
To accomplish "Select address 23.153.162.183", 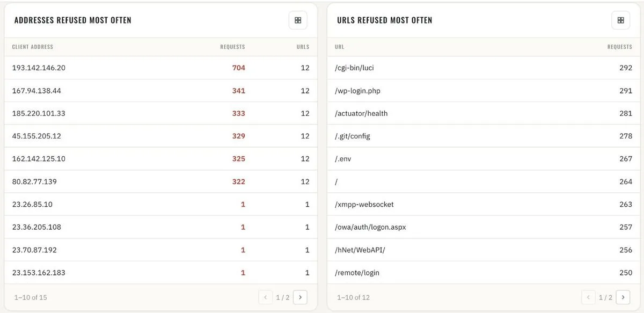I will coord(39,273).
